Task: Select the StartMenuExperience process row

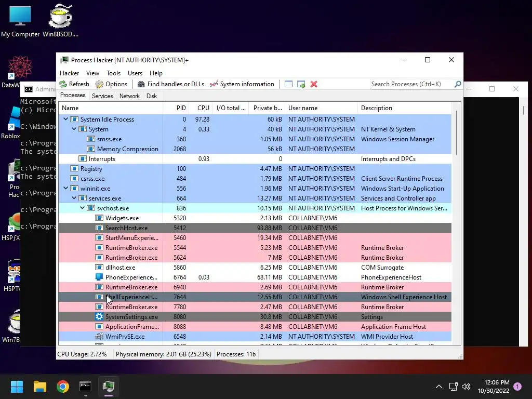Action: pyautogui.click(x=255, y=238)
